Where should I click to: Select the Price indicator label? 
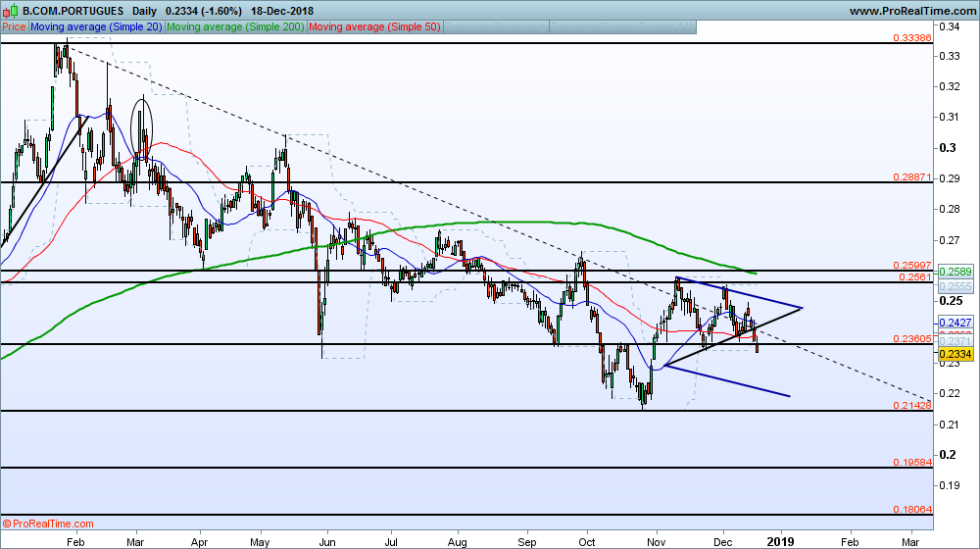pyautogui.click(x=15, y=26)
